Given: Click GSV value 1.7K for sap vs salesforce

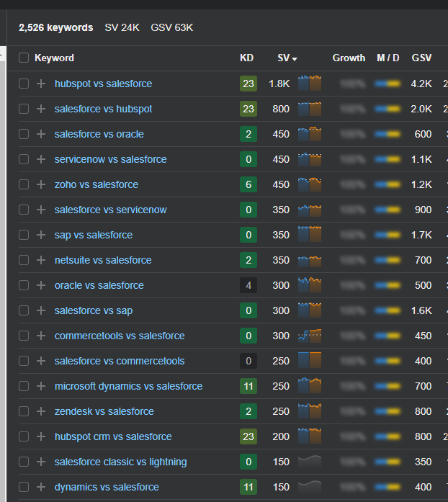Looking at the screenshot, I should pos(421,235).
